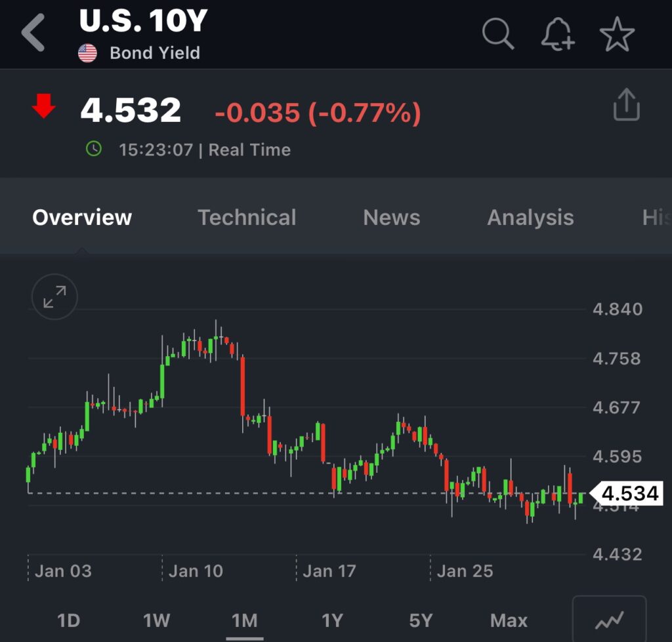Select the 1D chart range

pyautogui.click(x=68, y=620)
